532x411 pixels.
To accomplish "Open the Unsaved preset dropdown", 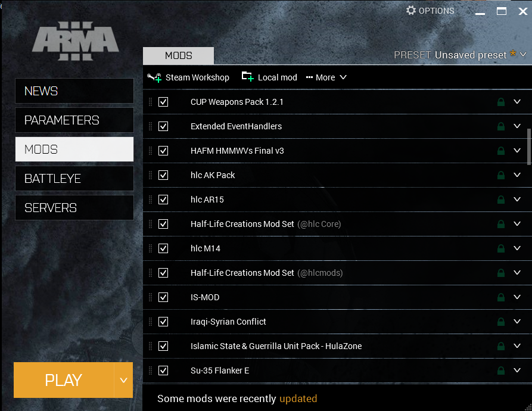I will click(523, 55).
